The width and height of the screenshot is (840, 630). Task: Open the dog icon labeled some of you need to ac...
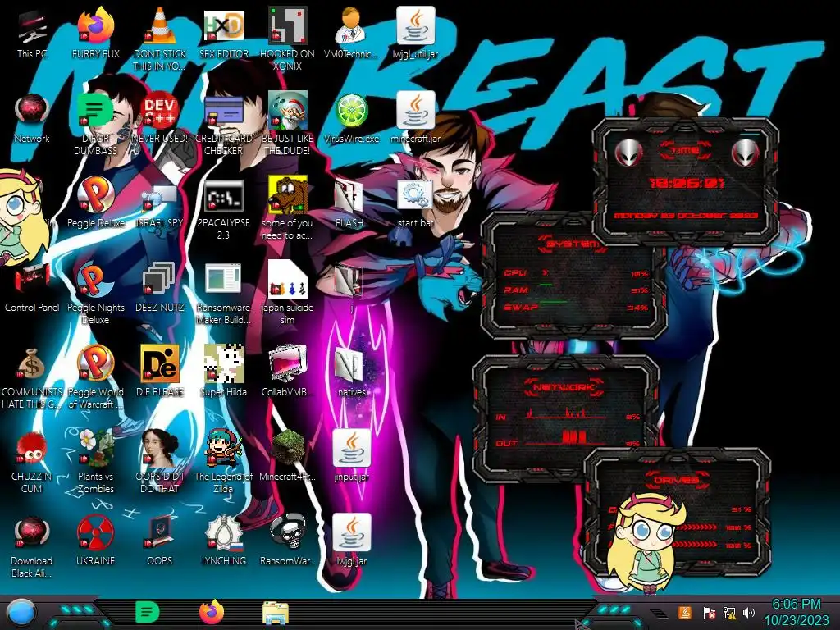click(x=288, y=209)
